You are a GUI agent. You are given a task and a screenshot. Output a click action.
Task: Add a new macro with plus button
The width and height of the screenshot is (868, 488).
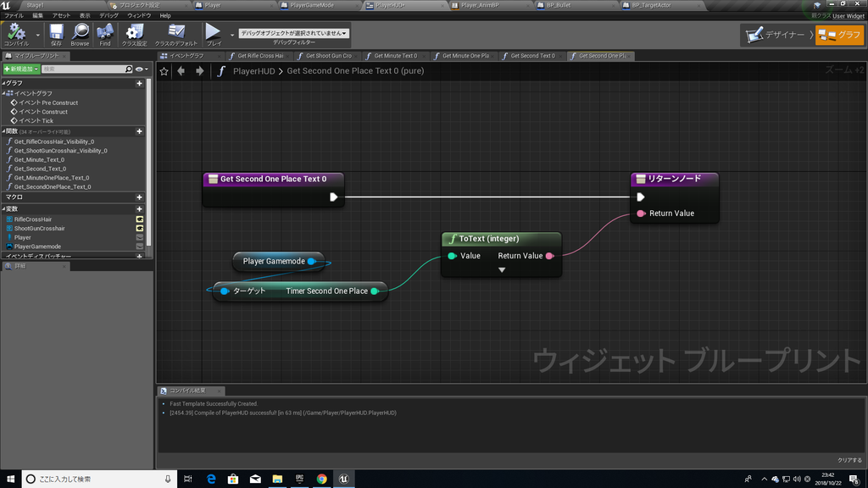point(140,197)
